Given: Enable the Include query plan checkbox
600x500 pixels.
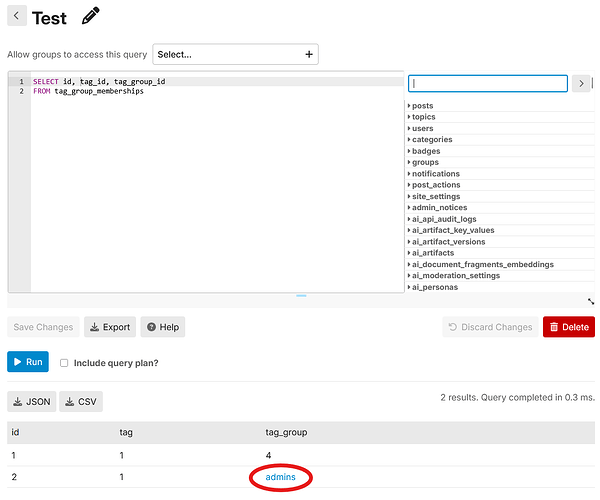Looking at the screenshot, I should pyautogui.click(x=64, y=363).
